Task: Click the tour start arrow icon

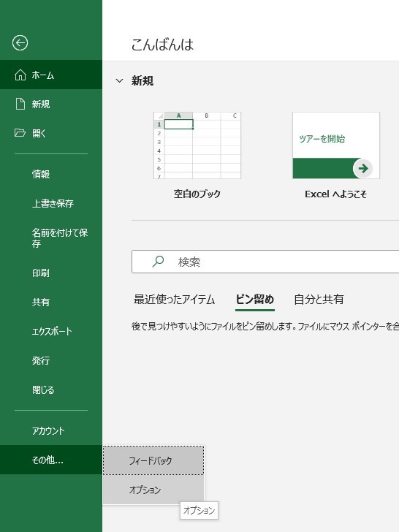Action: coord(362,168)
